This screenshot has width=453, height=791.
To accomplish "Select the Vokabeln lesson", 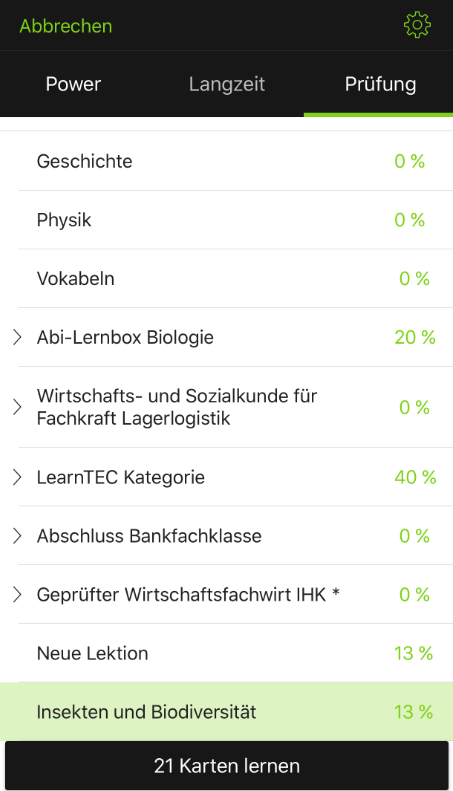I will 226,278.
